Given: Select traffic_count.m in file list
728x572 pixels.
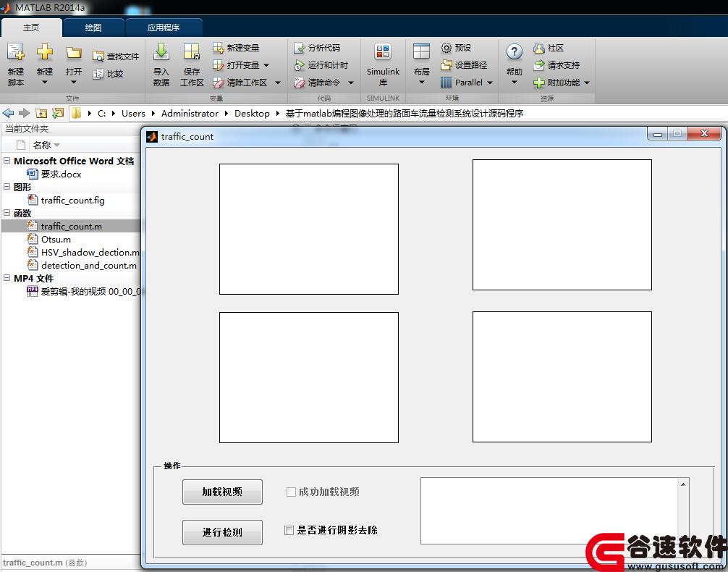Looking at the screenshot, I should [x=71, y=226].
